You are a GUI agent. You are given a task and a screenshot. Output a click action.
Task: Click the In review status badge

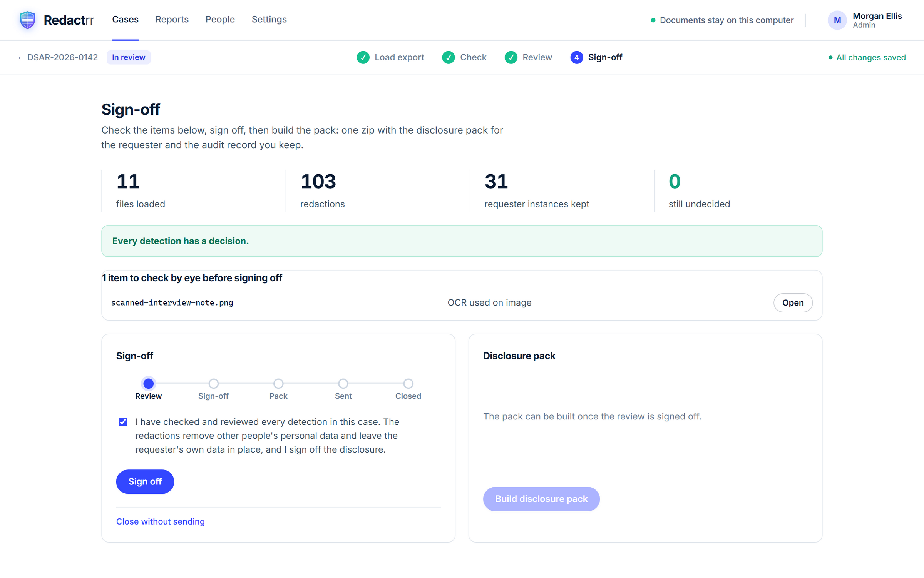pyautogui.click(x=129, y=57)
